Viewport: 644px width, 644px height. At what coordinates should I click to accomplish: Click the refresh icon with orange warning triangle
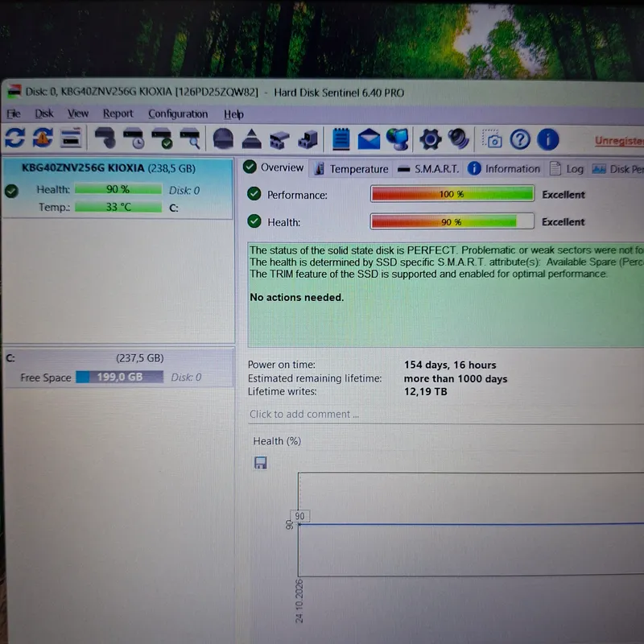pyautogui.click(x=43, y=138)
